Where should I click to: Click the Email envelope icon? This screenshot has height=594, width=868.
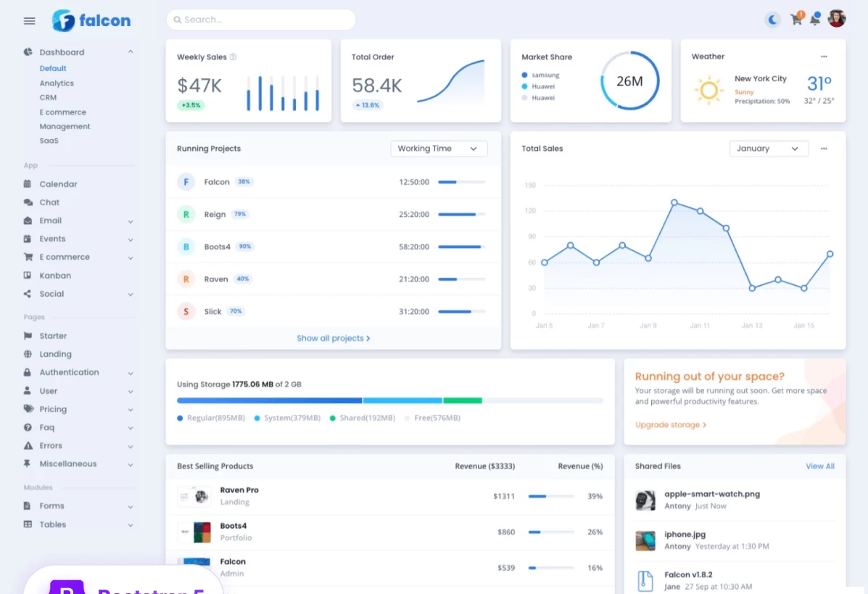coord(28,220)
